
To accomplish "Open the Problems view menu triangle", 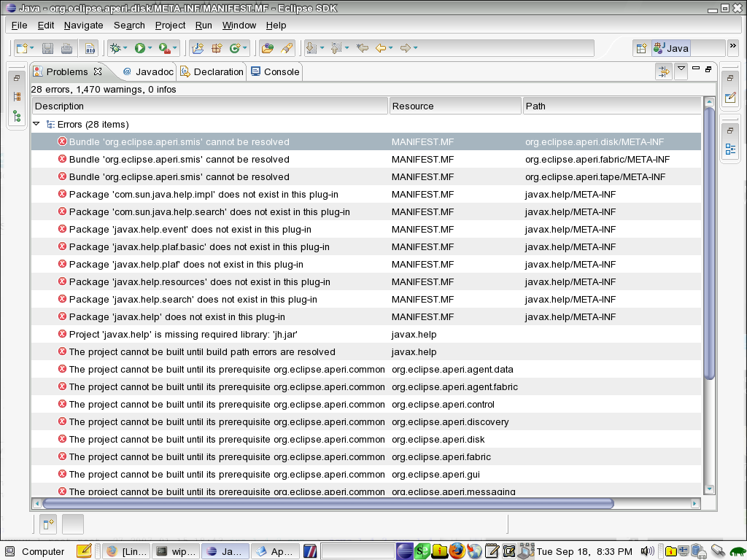I will [681, 69].
